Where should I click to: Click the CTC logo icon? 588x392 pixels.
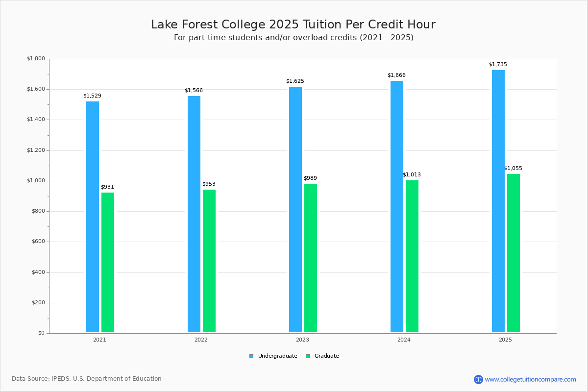click(x=478, y=379)
